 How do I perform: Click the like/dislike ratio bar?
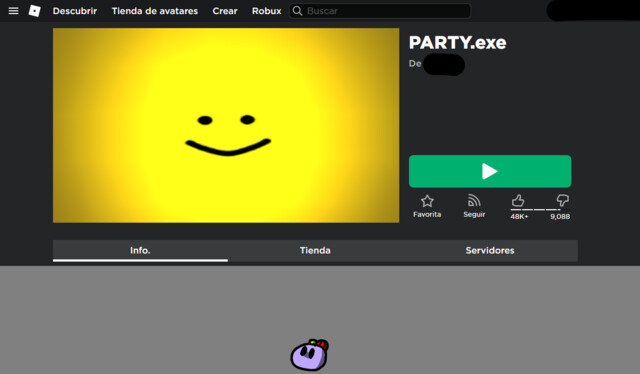pyautogui.click(x=540, y=209)
